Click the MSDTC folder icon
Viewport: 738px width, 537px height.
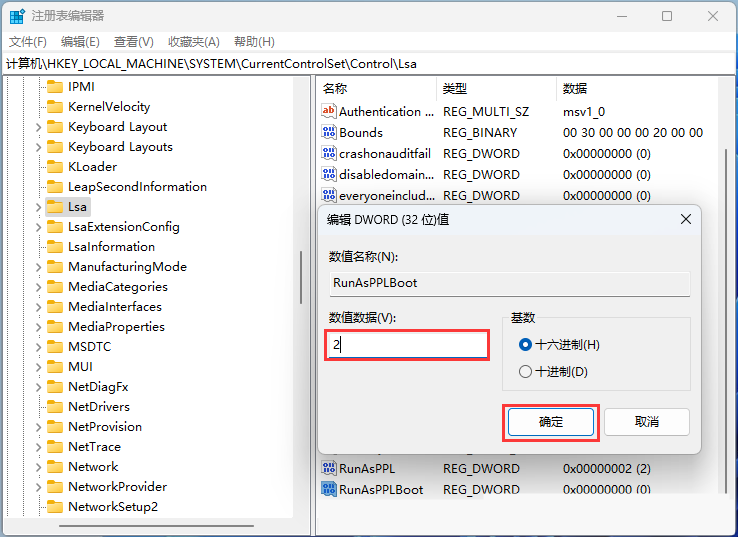[x=55, y=347]
